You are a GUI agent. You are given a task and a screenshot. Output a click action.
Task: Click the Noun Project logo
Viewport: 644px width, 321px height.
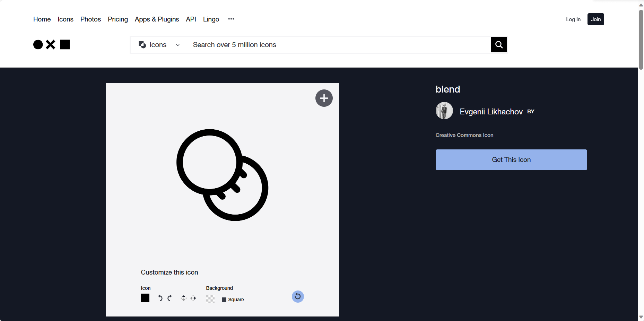(x=51, y=45)
